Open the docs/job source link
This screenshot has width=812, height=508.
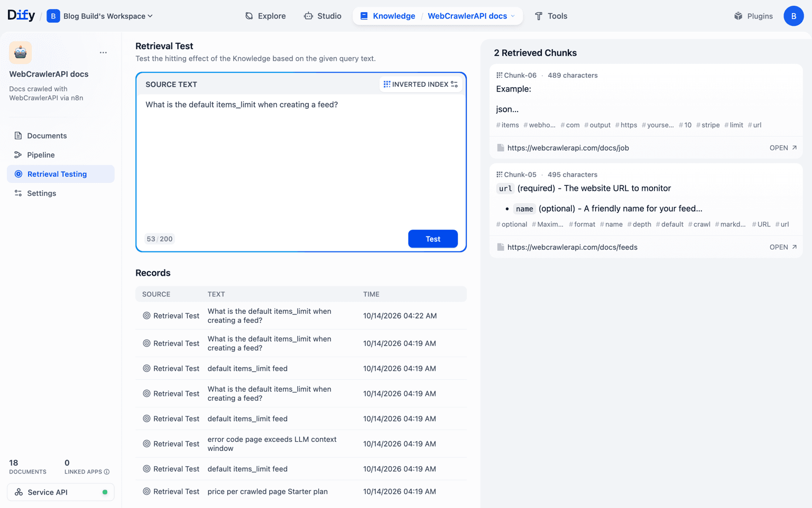[568, 148]
